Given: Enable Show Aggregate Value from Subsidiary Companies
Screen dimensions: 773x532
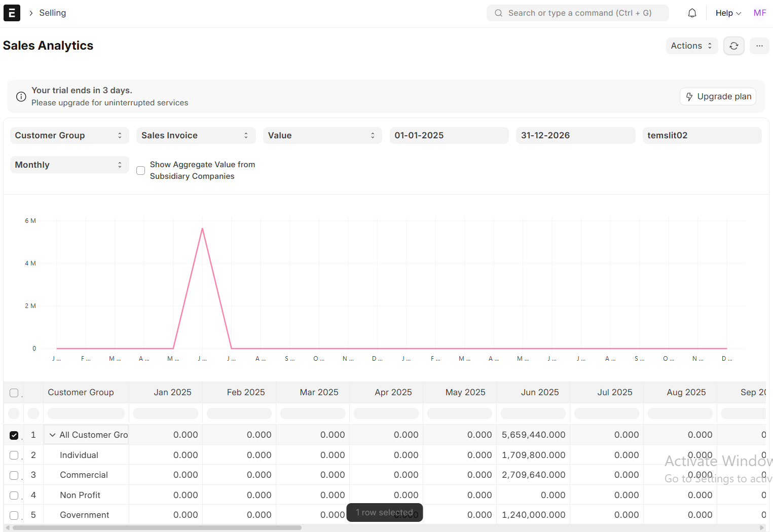Looking at the screenshot, I should coord(141,171).
